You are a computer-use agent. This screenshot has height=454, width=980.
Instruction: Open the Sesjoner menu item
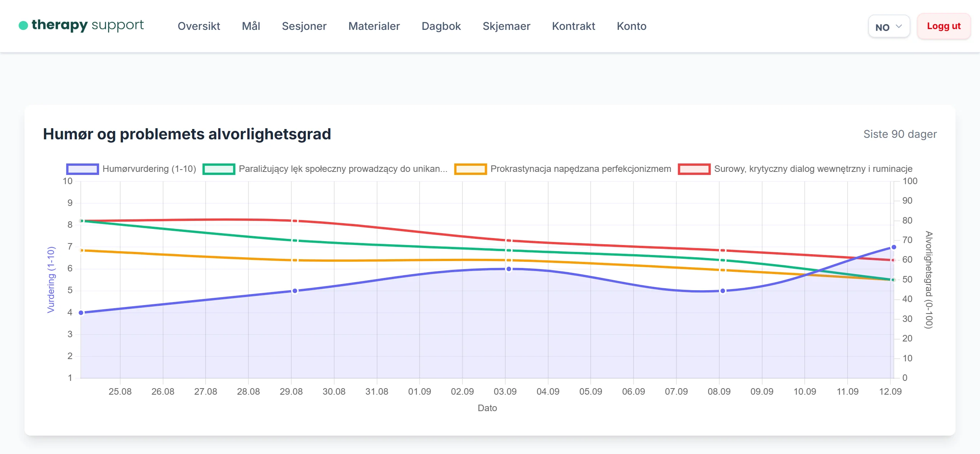304,26
